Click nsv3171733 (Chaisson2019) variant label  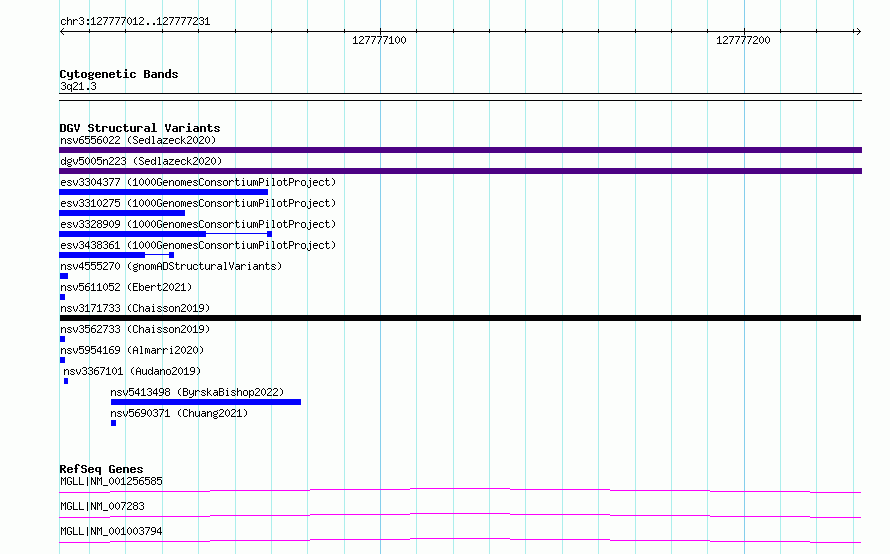(x=135, y=308)
